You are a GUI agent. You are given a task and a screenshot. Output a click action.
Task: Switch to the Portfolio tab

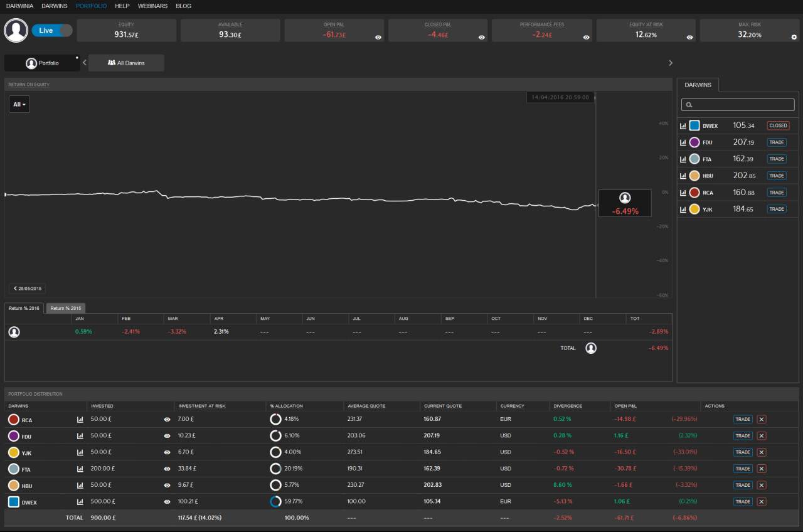pyautogui.click(x=42, y=63)
